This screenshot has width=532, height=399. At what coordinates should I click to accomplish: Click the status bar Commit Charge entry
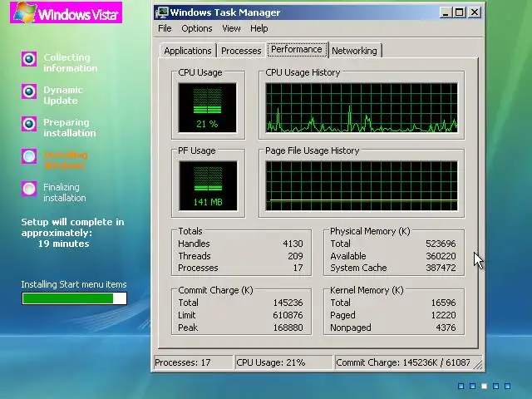pyautogui.click(x=406, y=362)
